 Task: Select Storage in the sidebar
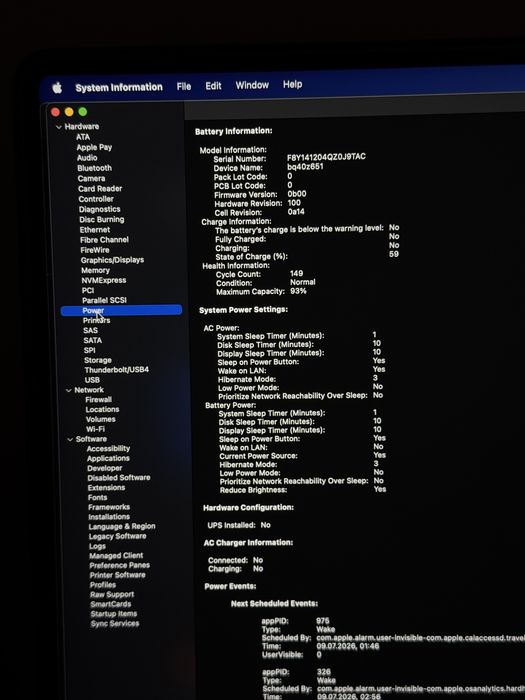point(98,360)
